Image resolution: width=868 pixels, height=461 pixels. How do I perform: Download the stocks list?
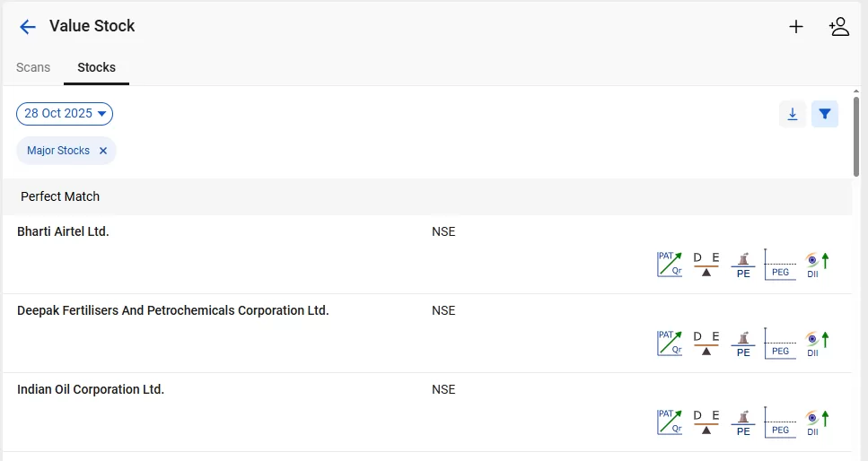coord(793,114)
